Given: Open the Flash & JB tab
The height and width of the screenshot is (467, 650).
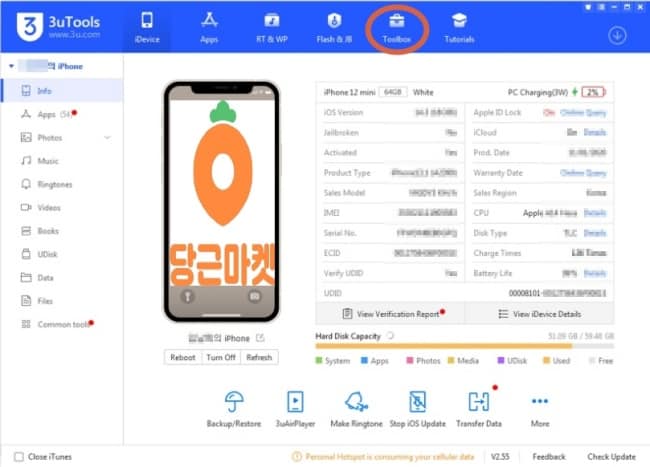Looking at the screenshot, I should pyautogui.click(x=334, y=28).
